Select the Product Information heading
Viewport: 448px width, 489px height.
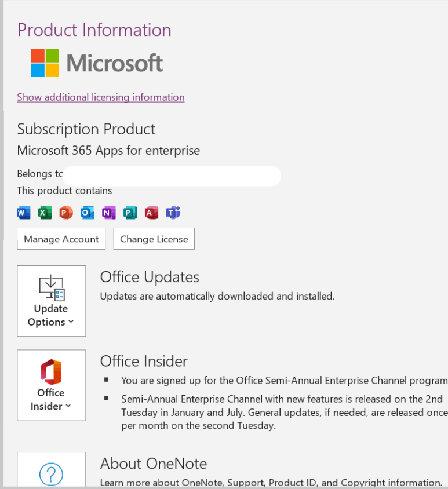point(94,30)
